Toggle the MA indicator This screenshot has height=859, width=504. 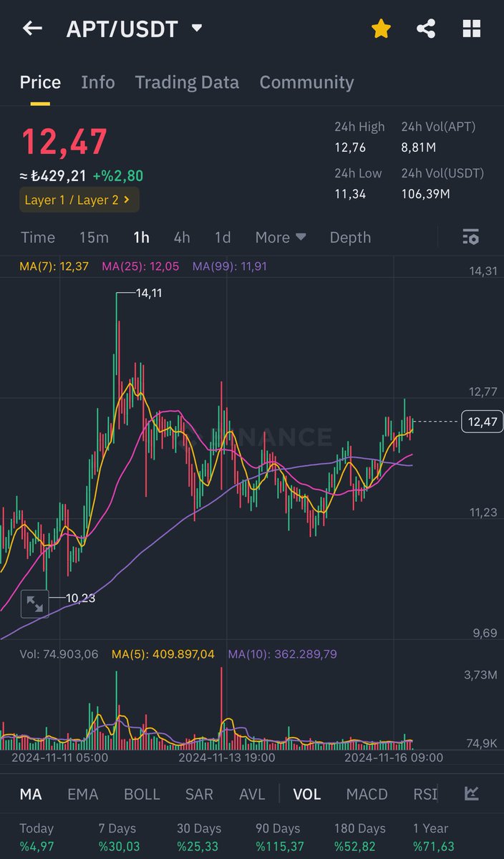(x=30, y=794)
